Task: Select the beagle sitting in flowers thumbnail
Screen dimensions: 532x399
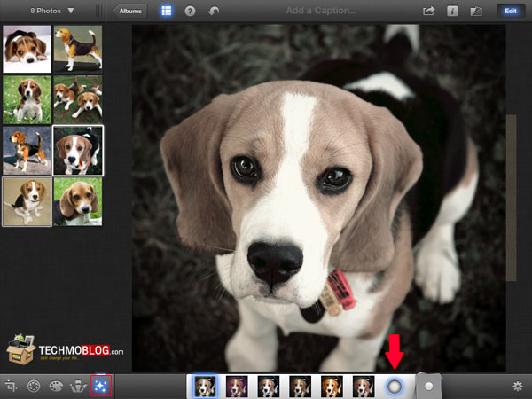Action: 27,99
